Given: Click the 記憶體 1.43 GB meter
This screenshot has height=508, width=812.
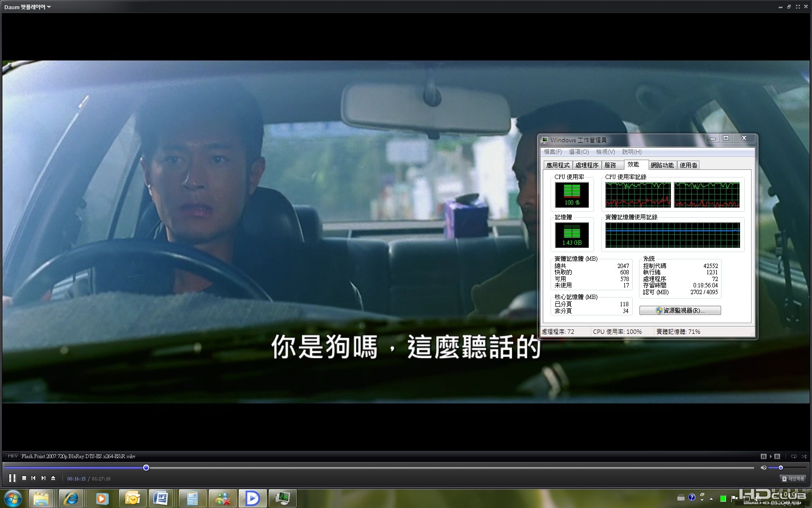Looking at the screenshot, I should tap(572, 235).
